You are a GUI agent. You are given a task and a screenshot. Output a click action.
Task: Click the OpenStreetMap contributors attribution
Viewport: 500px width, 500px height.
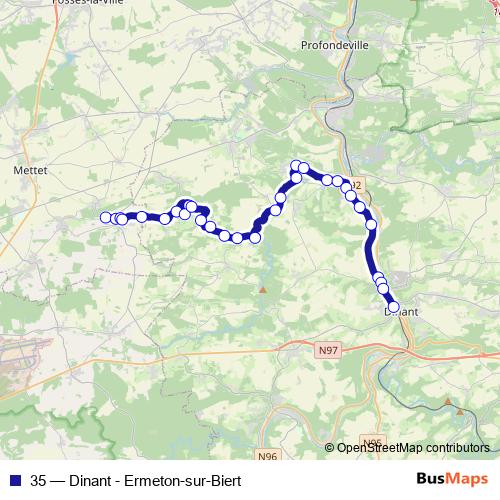407,448
